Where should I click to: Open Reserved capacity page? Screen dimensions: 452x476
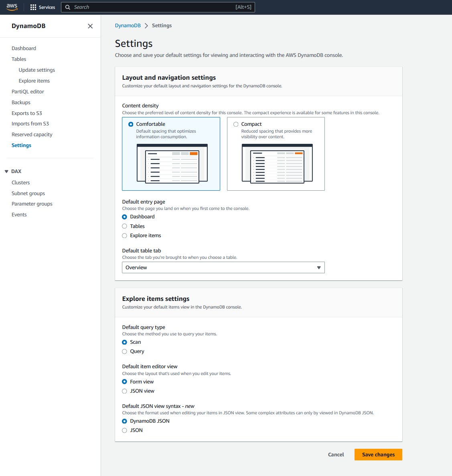coord(32,135)
